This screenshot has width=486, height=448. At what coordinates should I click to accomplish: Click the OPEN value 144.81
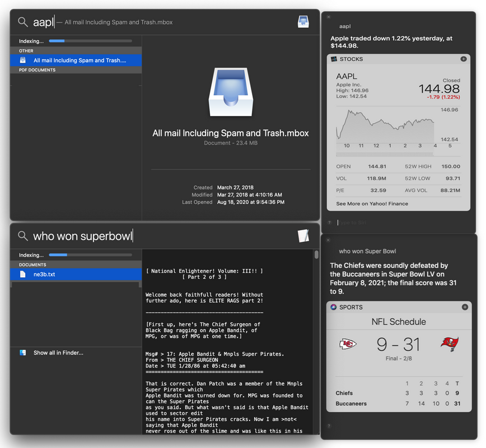tap(377, 166)
